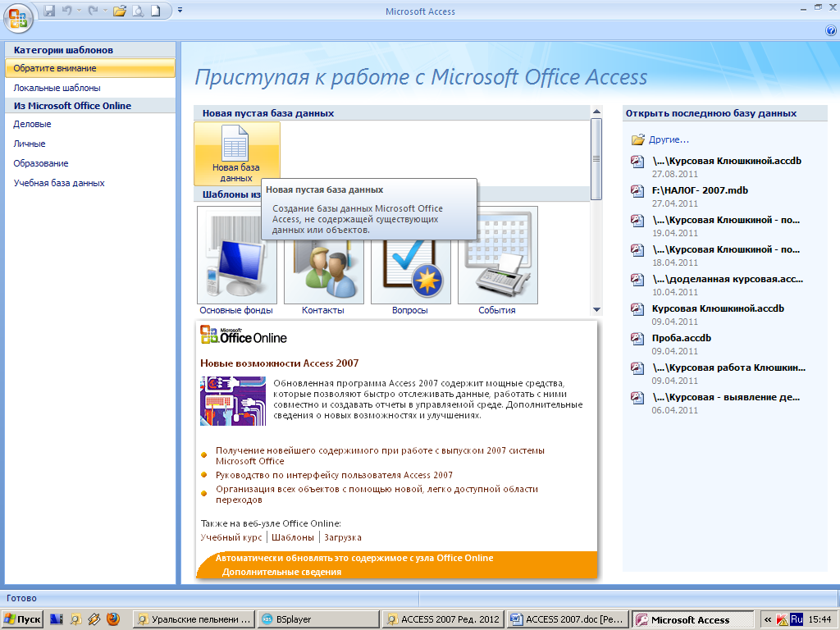Click Дополнительные сведения in orange banner
The height and width of the screenshot is (630, 840).
pos(282,572)
